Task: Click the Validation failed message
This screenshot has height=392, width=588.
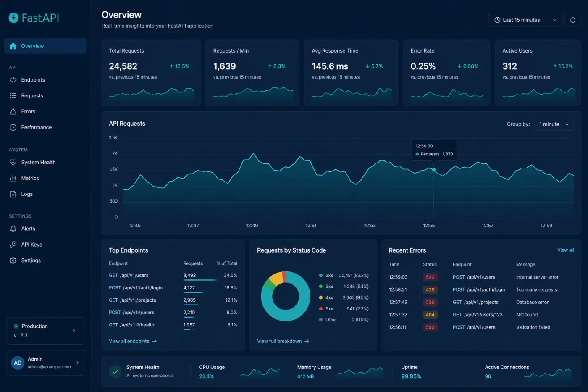Action: point(533,327)
